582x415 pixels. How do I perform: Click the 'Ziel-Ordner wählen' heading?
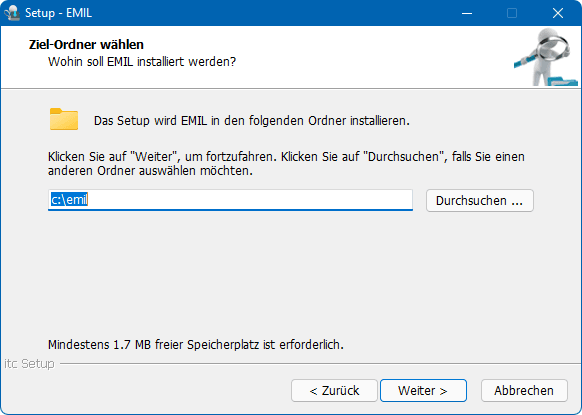tap(86, 45)
